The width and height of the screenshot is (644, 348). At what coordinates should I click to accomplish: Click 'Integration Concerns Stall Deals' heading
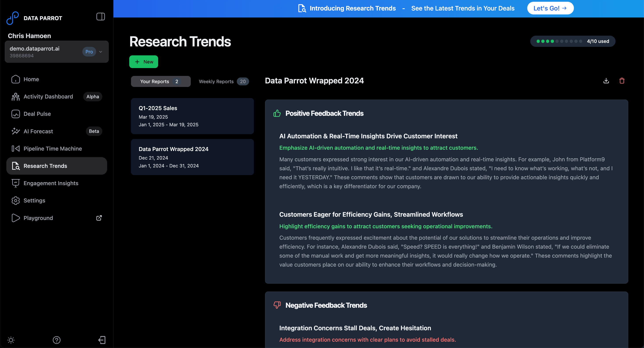tap(355, 328)
